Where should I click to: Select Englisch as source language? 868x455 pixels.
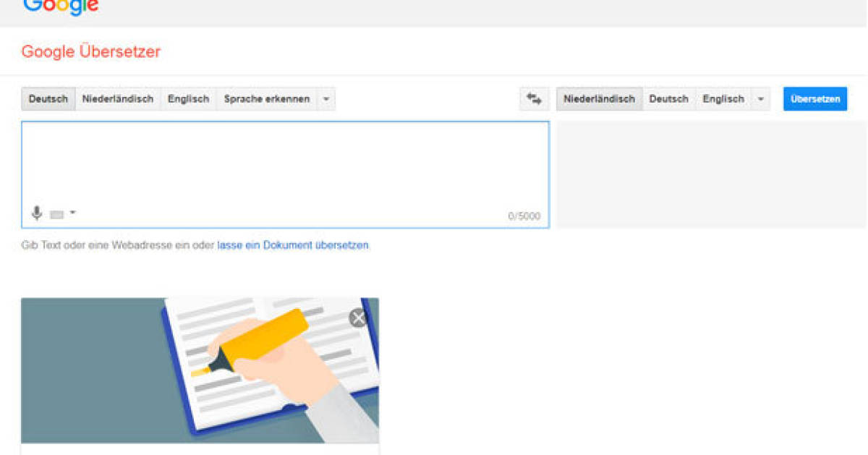click(x=189, y=99)
